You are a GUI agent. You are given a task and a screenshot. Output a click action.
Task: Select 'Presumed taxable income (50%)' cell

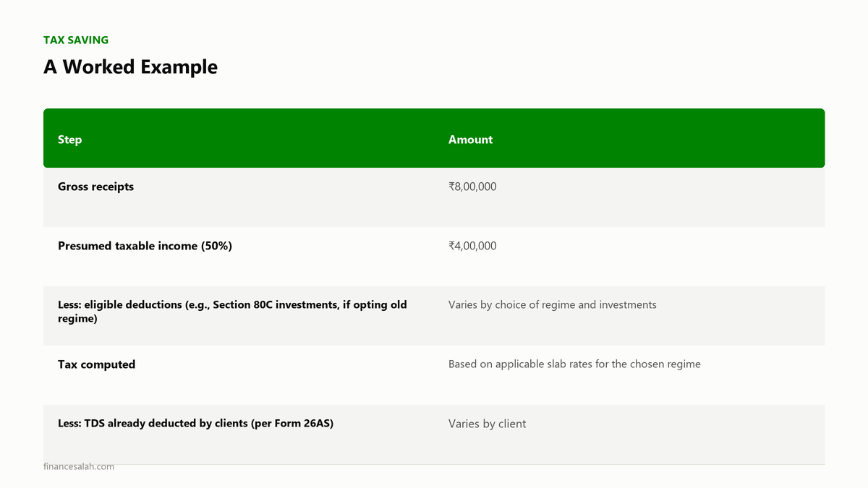point(145,246)
